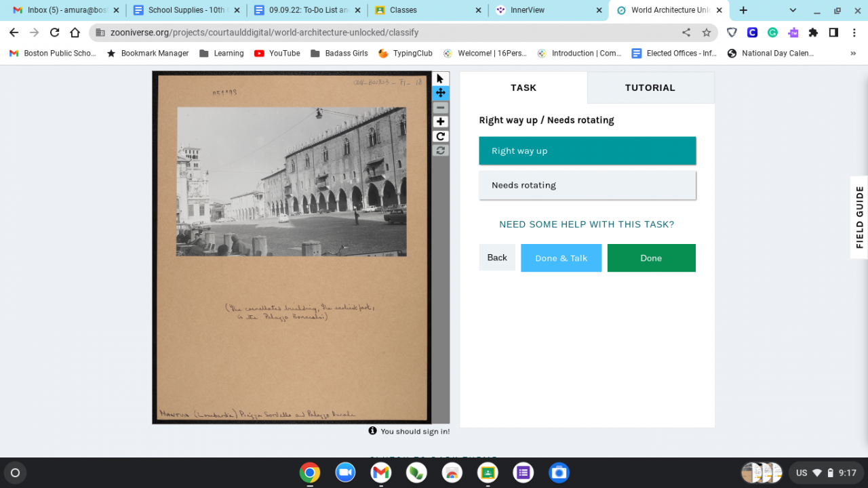Click the architecture photograph in the viewer
Viewport: 868px width, 488px height.
292,181
